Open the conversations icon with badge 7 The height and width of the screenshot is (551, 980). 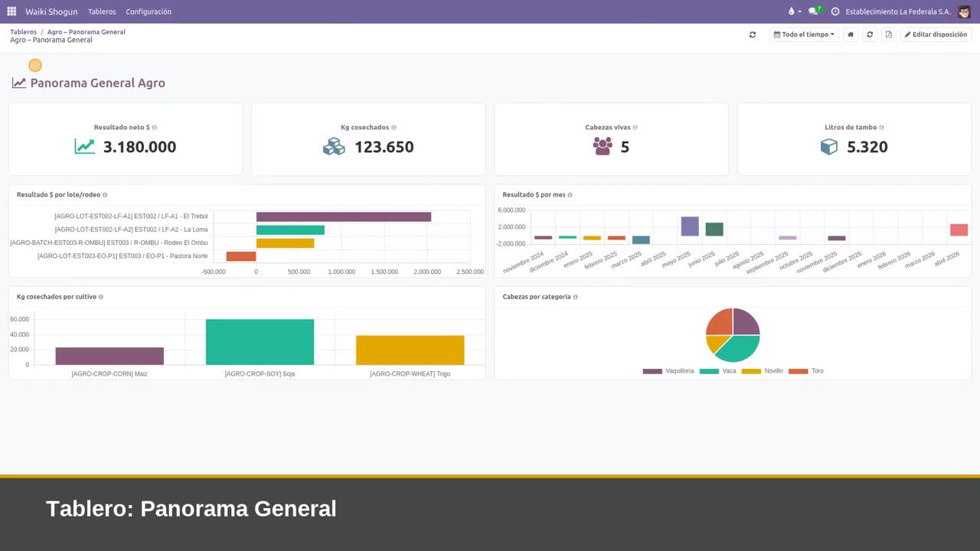(815, 11)
